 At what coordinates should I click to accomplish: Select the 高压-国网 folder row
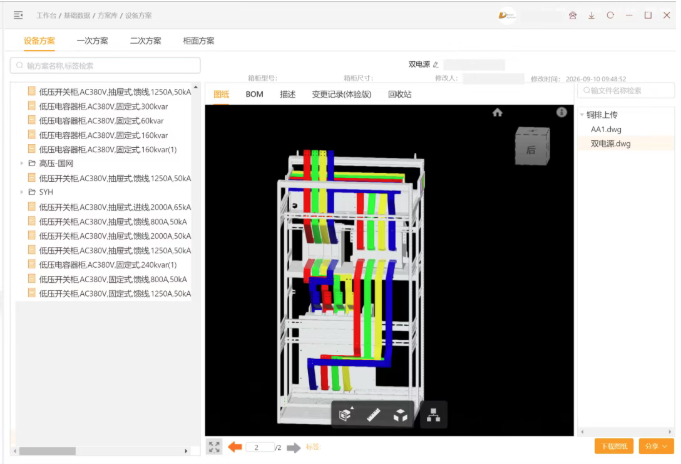pos(56,163)
